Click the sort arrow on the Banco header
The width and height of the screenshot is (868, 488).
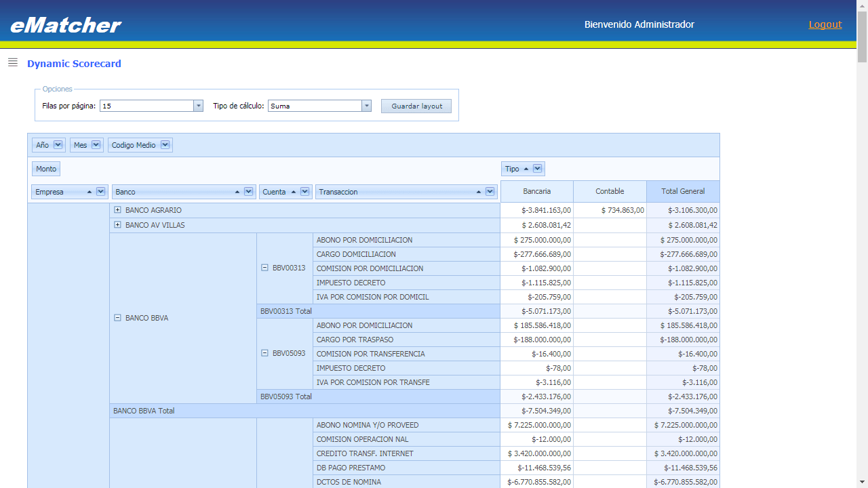point(236,191)
